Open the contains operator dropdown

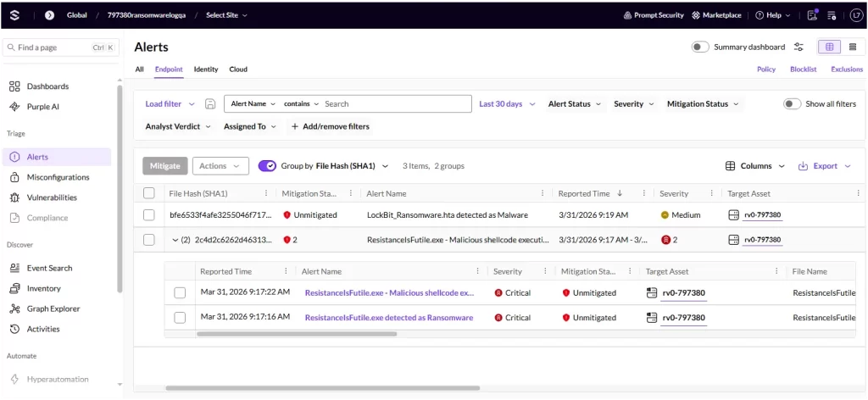[x=302, y=104]
